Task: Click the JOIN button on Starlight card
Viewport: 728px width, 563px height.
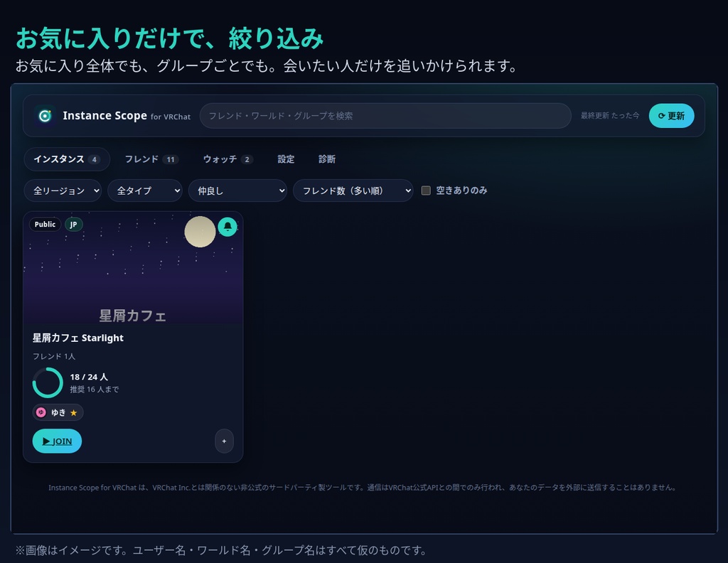Action: (x=57, y=441)
